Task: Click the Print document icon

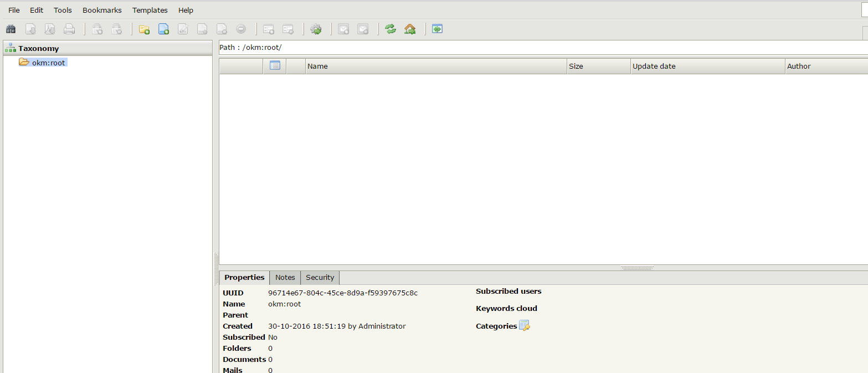Action: [69, 29]
